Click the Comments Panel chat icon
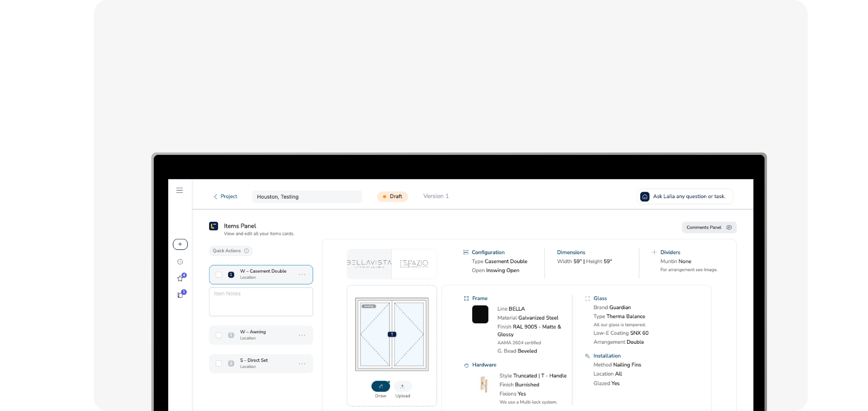The width and height of the screenshot is (868, 411). (x=729, y=228)
